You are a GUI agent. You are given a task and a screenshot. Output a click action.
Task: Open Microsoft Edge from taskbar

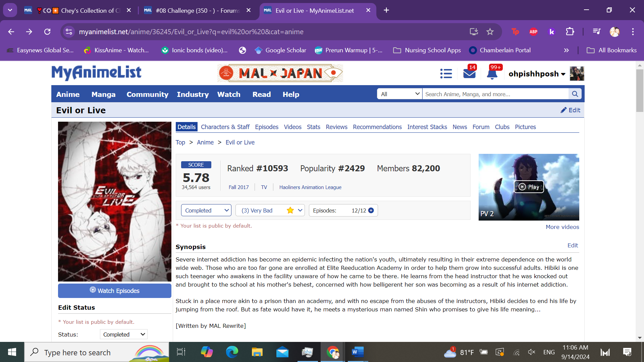tap(232, 352)
